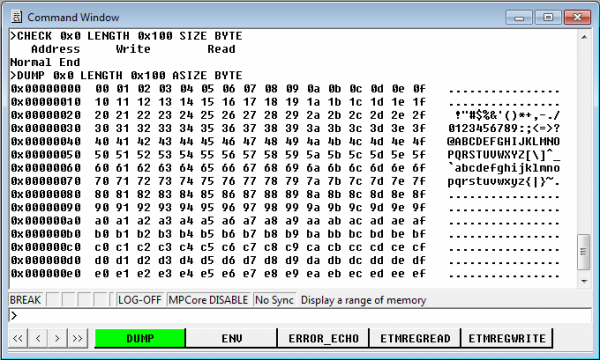Viewport: 600px width, 360px height.
Task: Click hex byte 'cc' in row 0x000000c0
Action: click(355, 247)
